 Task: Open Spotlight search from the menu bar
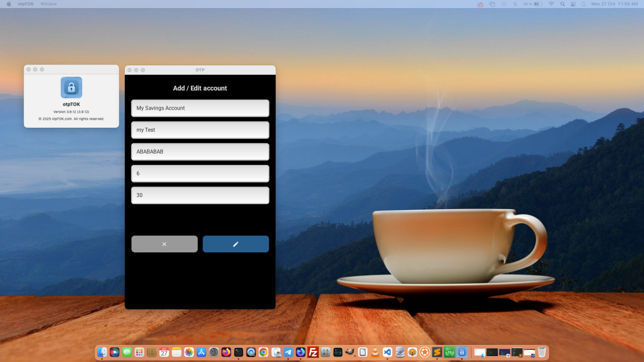562,4
